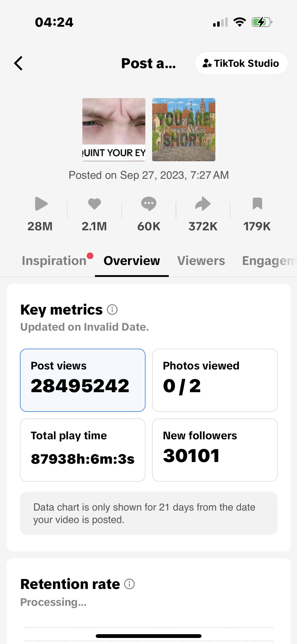Open the village painting photo thumbnail
Image resolution: width=297 pixels, height=644 pixels.
(x=184, y=130)
